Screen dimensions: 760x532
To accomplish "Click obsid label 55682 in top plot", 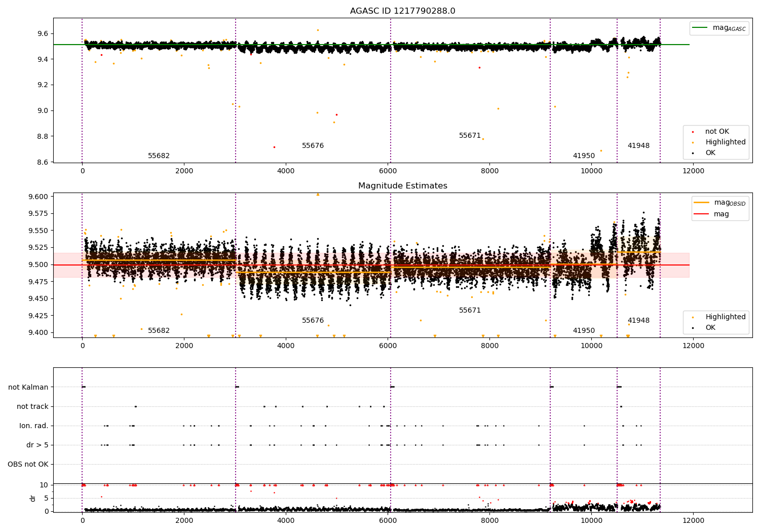I will (159, 156).
